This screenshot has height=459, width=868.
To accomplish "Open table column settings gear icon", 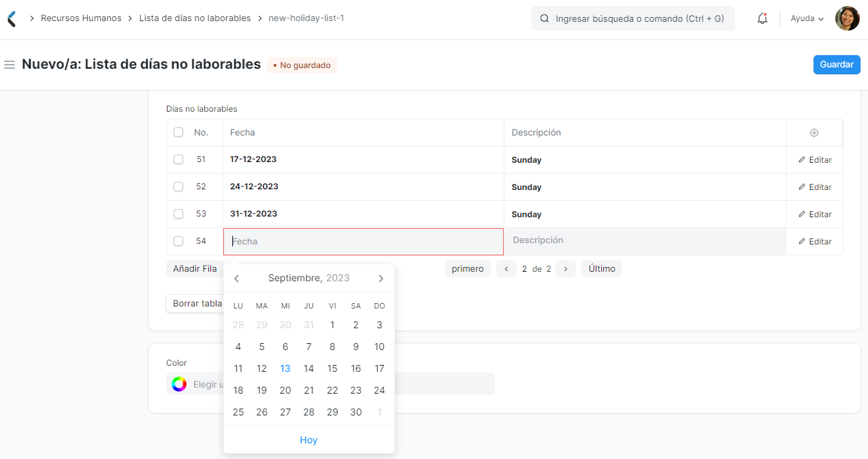I will 814,133.
